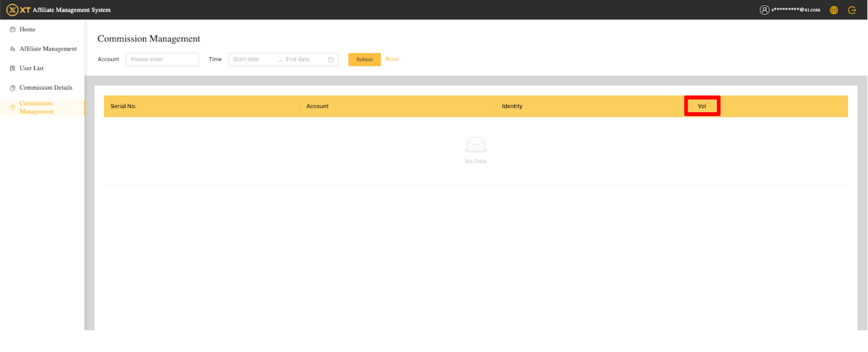
Task: Click the Identity column header
Action: pos(512,106)
